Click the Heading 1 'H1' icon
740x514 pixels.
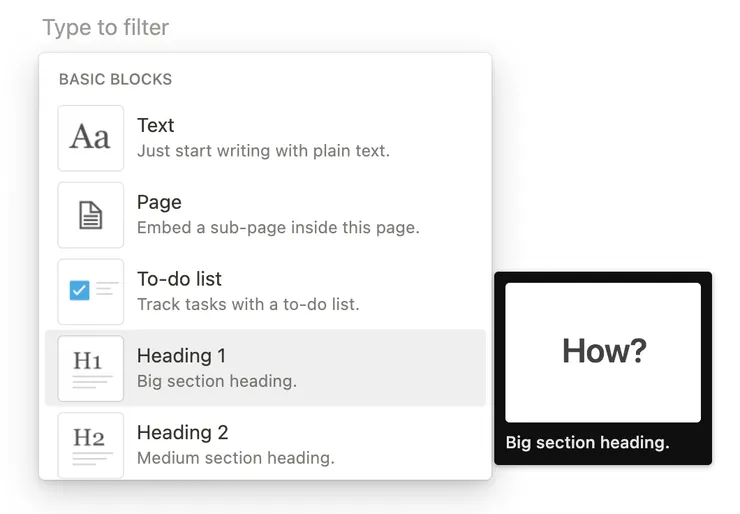coord(90,368)
